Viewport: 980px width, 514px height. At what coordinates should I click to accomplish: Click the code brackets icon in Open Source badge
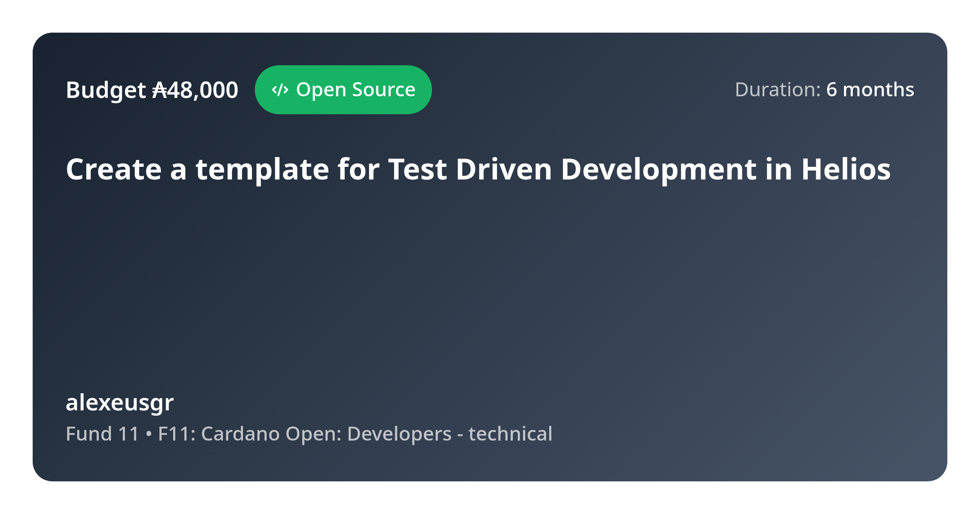tap(280, 90)
